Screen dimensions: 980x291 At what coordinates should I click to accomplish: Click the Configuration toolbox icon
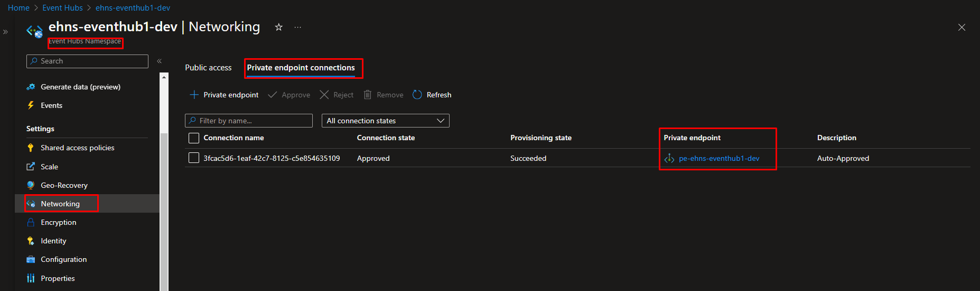pyautogui.click(x=31, y=259)
